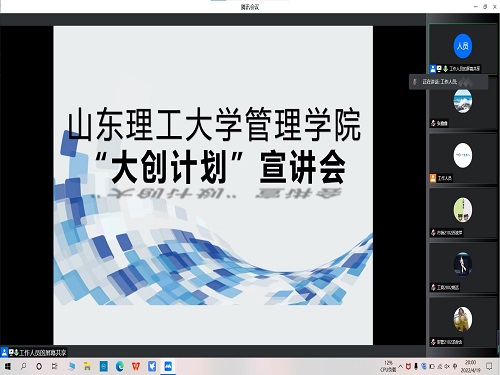
Task: Select the yellow-dress avatar participant tile
Action: [463, 323]
